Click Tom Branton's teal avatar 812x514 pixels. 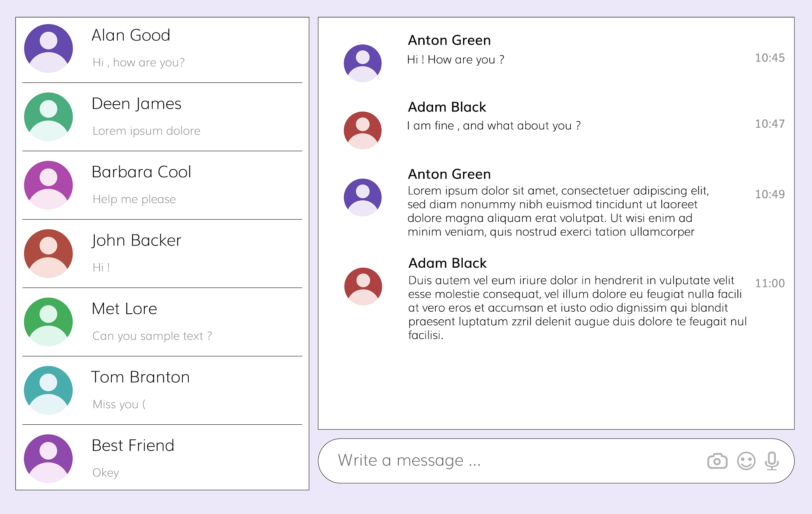click(48, 390)
